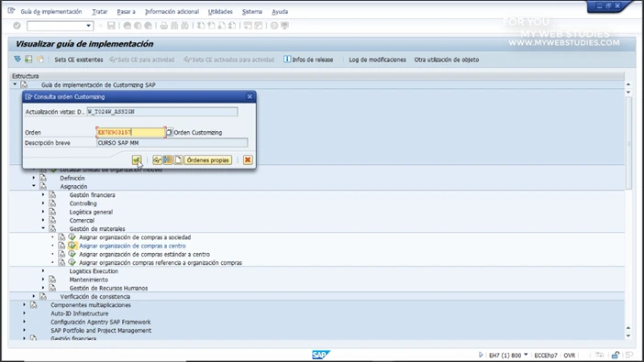Open the transaction command field dropdown
644x362 pixels.
[88, 26]
